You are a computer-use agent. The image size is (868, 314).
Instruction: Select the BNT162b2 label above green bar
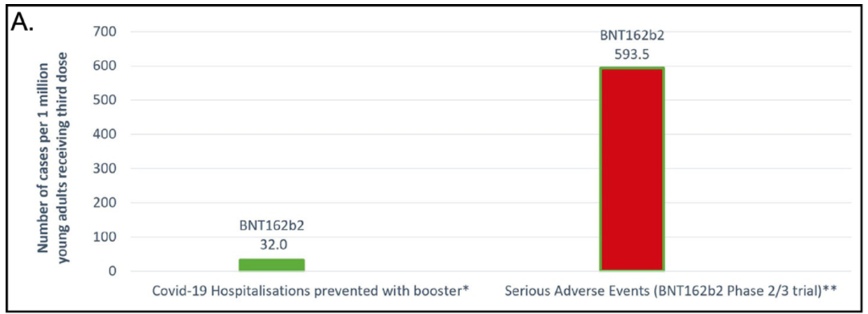[x=271, y=226]
